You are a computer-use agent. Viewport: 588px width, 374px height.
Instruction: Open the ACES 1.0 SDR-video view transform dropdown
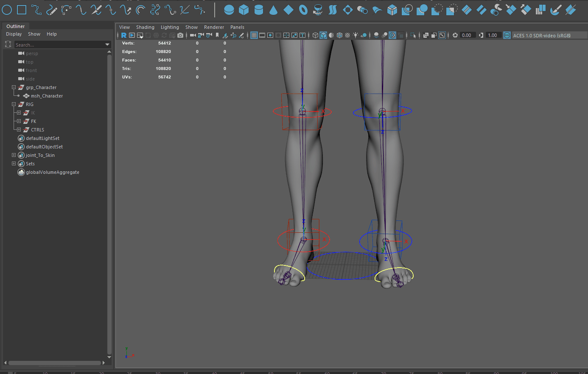click(x=550, y=35)
